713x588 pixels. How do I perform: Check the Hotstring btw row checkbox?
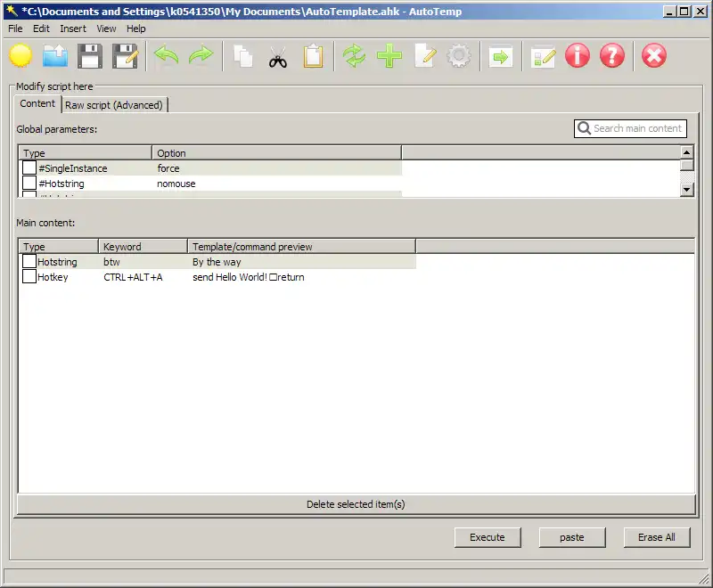[x=29, y=261]
